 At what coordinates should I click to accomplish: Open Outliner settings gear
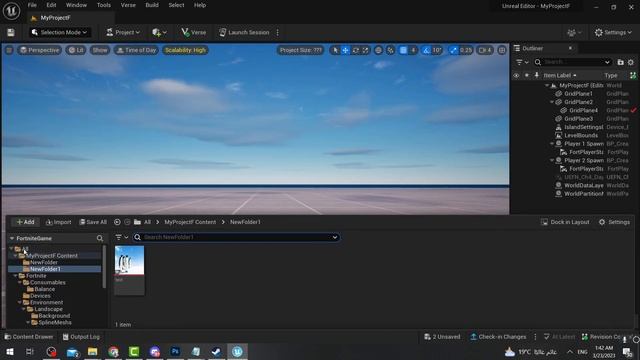631,62
